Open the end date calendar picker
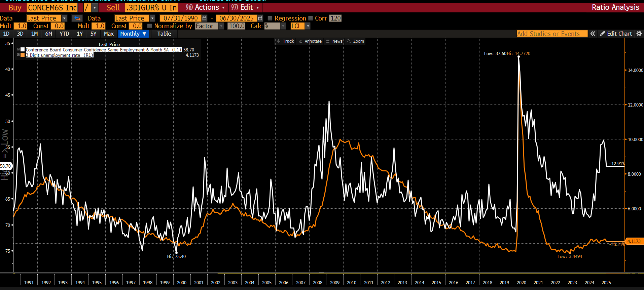 pos(260,18)
